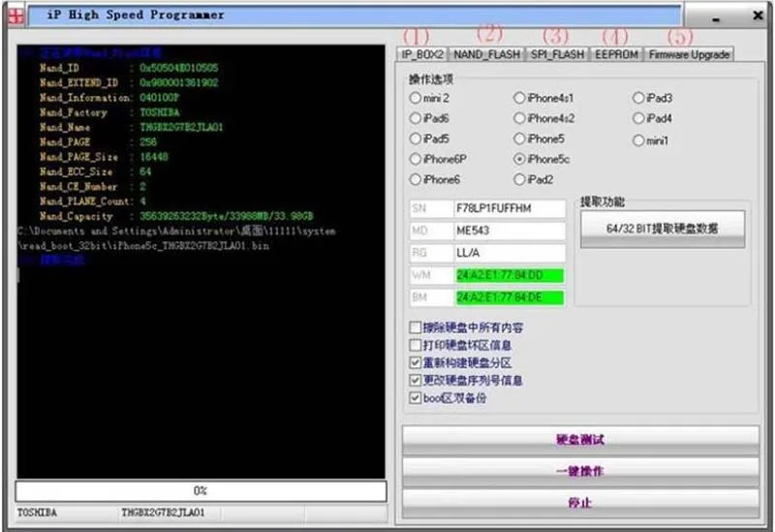
Task: Click the TOSHIBA status bar entry
Action: coord(37,513)
